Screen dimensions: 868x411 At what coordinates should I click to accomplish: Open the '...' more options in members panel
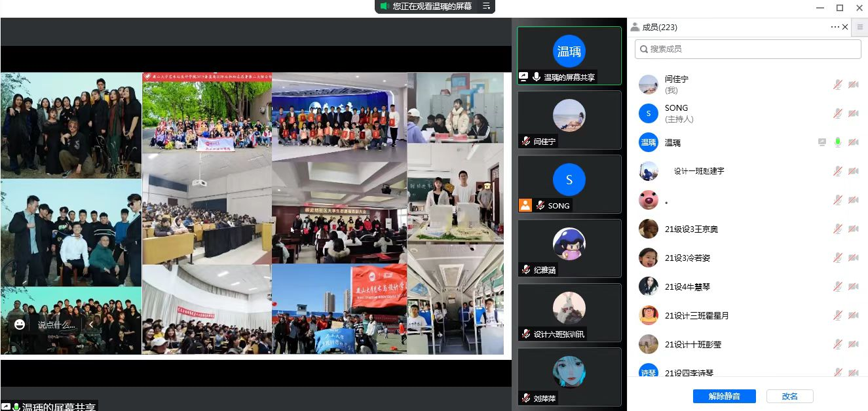coord(835,27)
